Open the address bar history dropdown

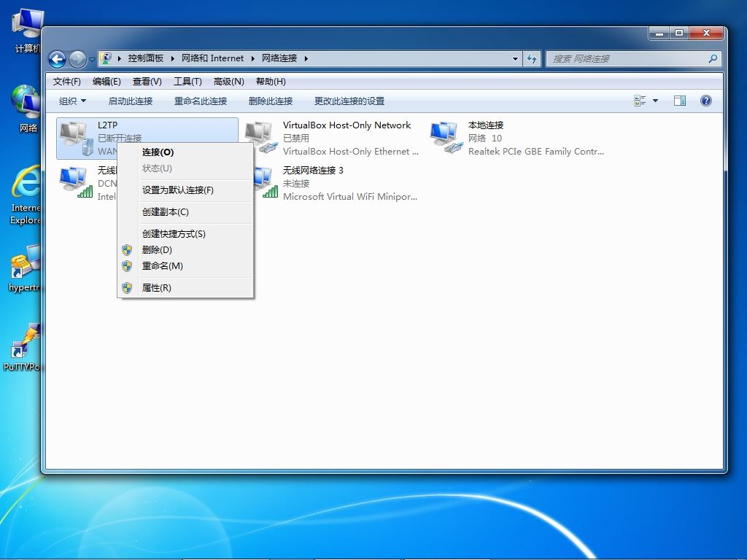click(x=515, y=58)
